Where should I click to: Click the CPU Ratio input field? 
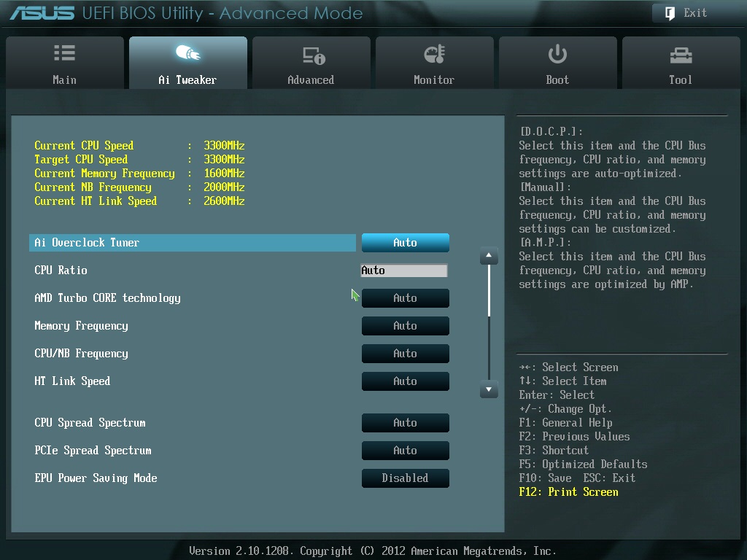pos(404,271)
